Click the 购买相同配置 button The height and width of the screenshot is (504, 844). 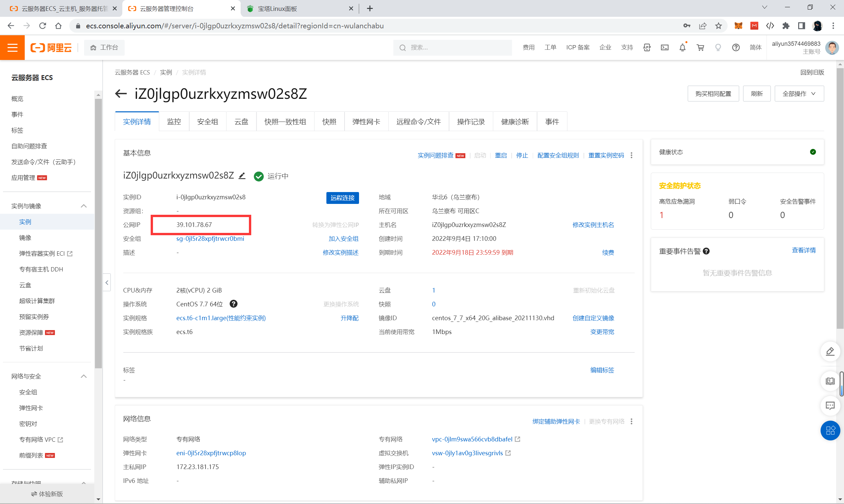tap(713, 94)
